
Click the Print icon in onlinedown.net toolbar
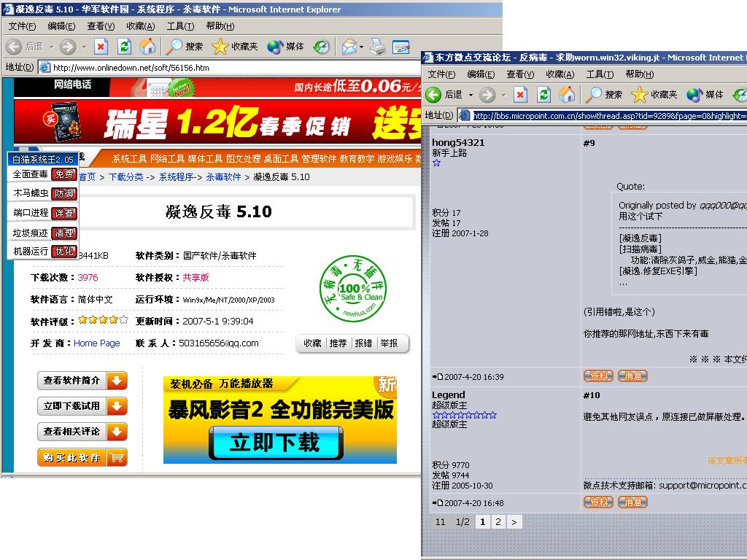pos(377,47)
